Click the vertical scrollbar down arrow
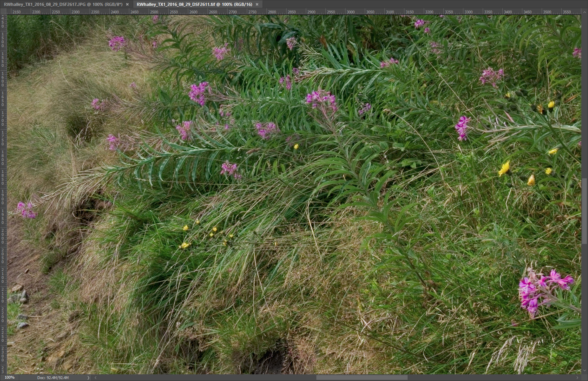Screen dimensions: 588x381 [x=584, y=371]
